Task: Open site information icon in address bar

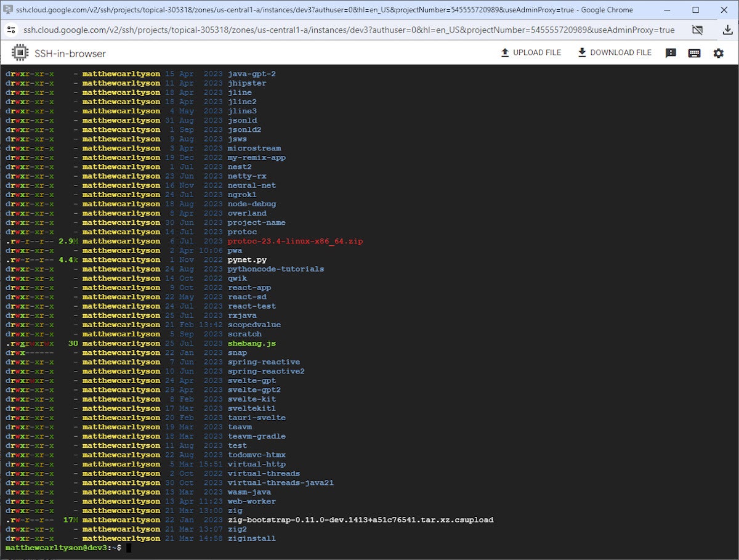Action: coord(12,30)
